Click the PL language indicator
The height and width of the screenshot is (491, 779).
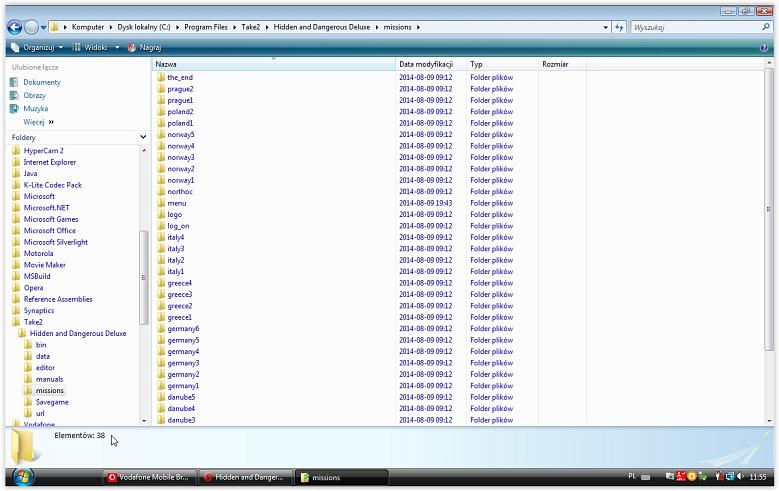pyautogui.click(x=632, y=477)
